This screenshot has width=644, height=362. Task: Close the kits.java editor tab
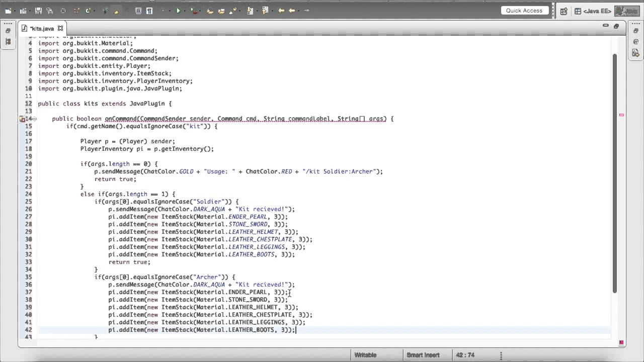coord(60,28)
